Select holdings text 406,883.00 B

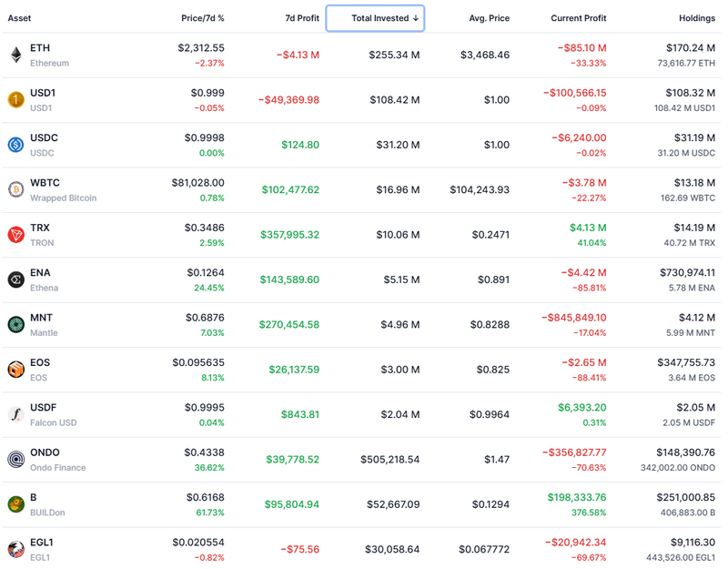688,513
